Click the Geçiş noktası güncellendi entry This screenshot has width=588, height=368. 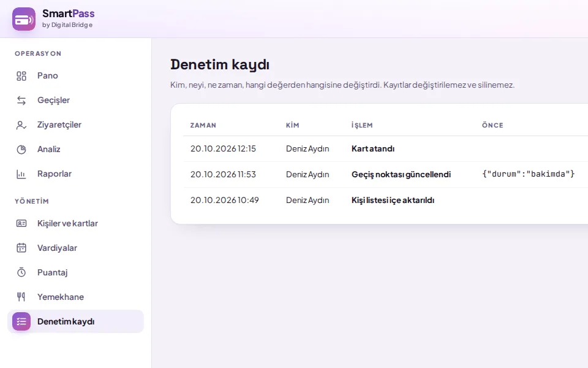(x=401, y=175)
